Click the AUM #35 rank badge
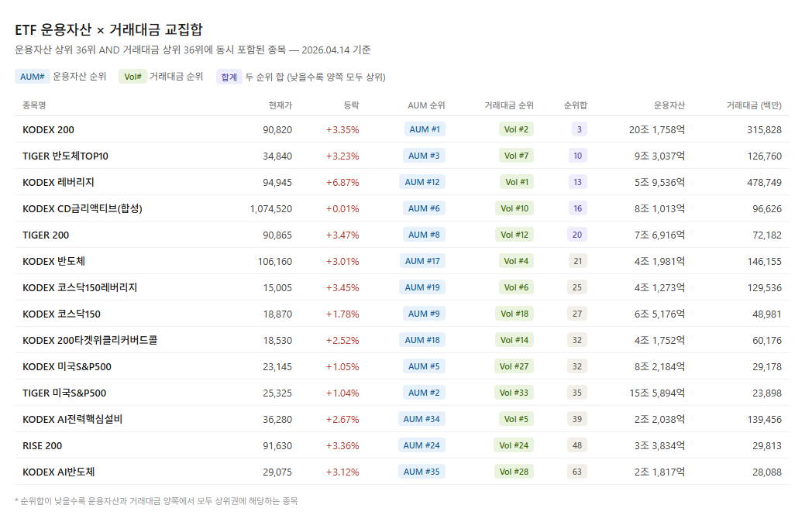 [x=423, y=472]
